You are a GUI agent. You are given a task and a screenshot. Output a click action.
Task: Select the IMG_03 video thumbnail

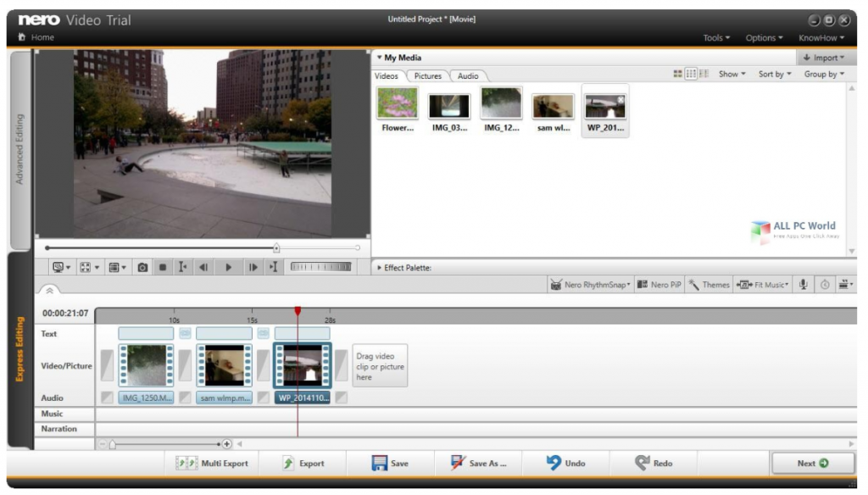449,106
